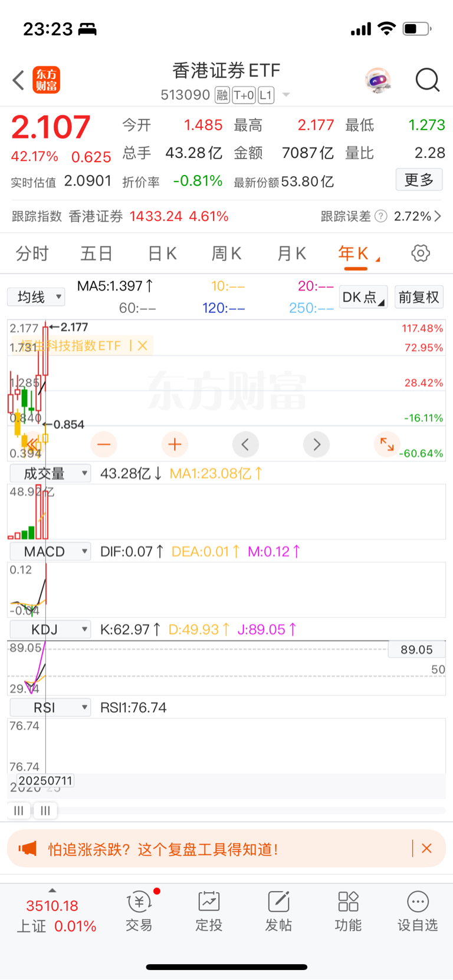453x980 pixels.
Task: Close the 恒生科技指数ETF overlay tag
Action: click(143, 346)
